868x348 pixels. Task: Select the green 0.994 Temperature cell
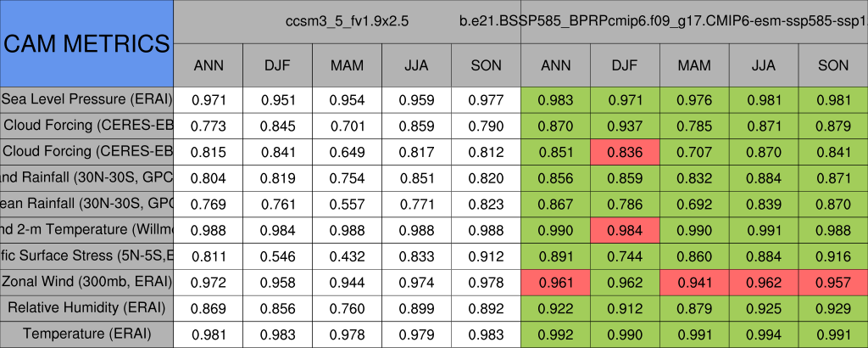(764, 334)
